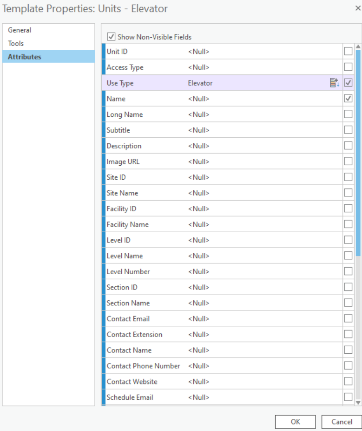Click the Name value field
362x431 pixels.
(x=264, y=98)
